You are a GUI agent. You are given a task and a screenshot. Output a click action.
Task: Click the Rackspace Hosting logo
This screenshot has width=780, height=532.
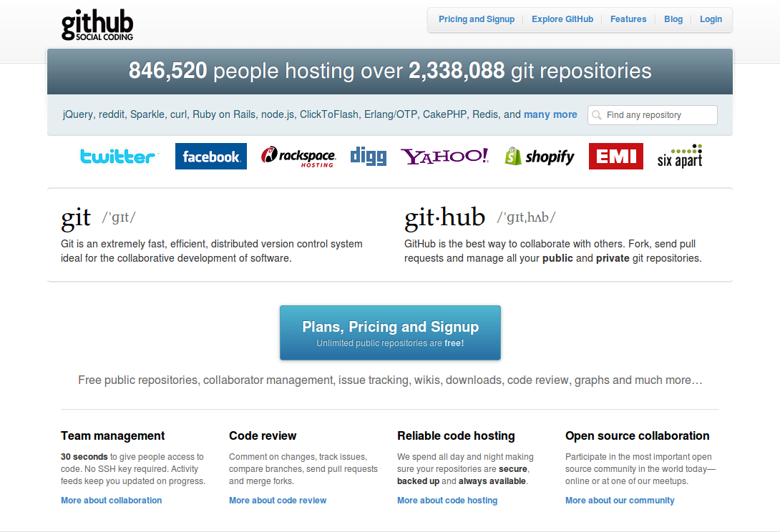[x=298, y=157]
